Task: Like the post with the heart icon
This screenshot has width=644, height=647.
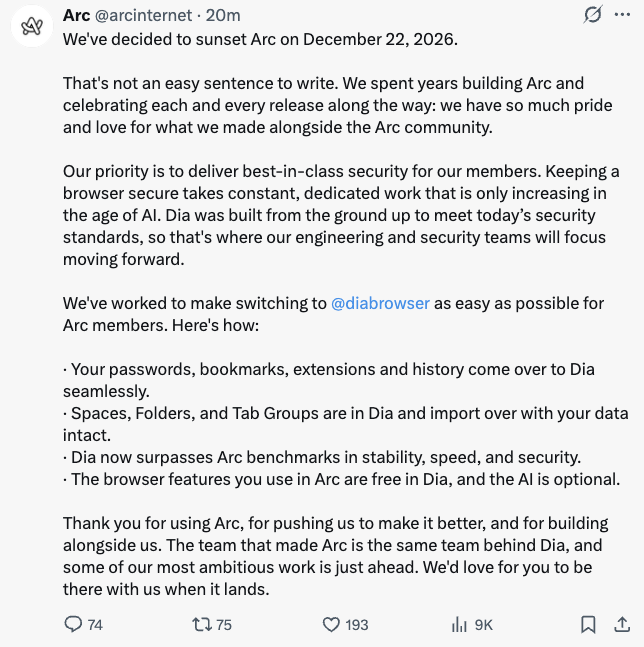Action: [x=331, y=624]
